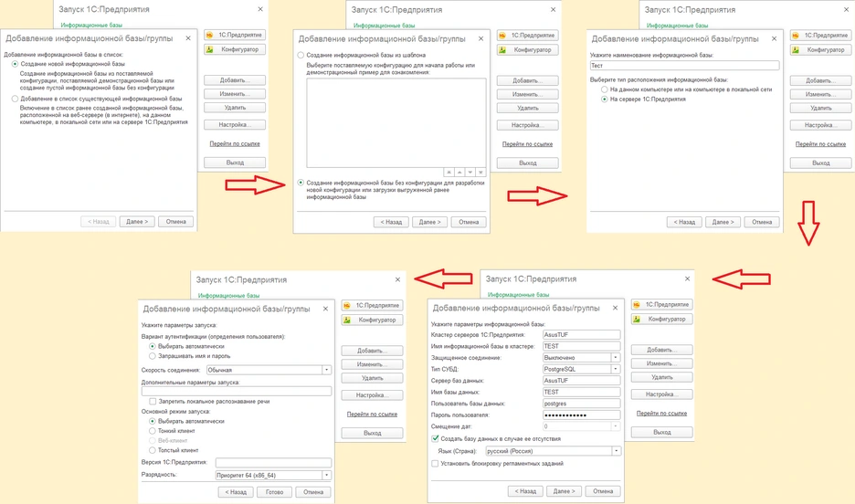Choose 'Запрашивать имя и пароль' authentication option
This screenshot has width=855, height=504.
coord(152,356)
